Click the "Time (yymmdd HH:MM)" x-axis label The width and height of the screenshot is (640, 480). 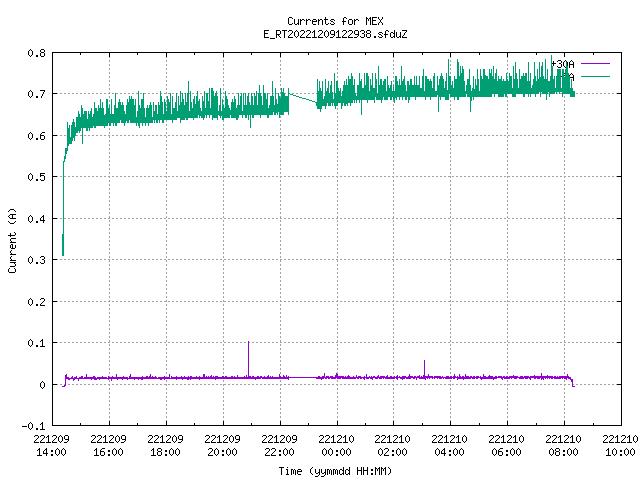coord(335,471)
